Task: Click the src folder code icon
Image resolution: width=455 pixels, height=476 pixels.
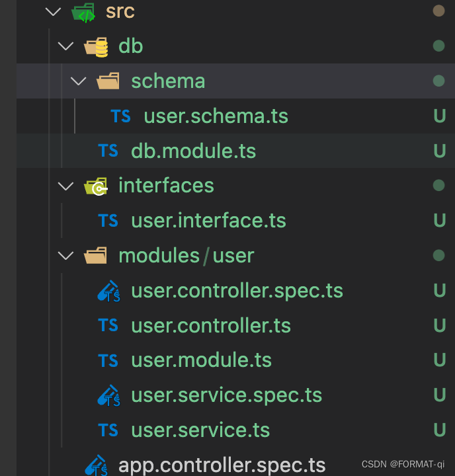Action: click(x=83, y=13)
